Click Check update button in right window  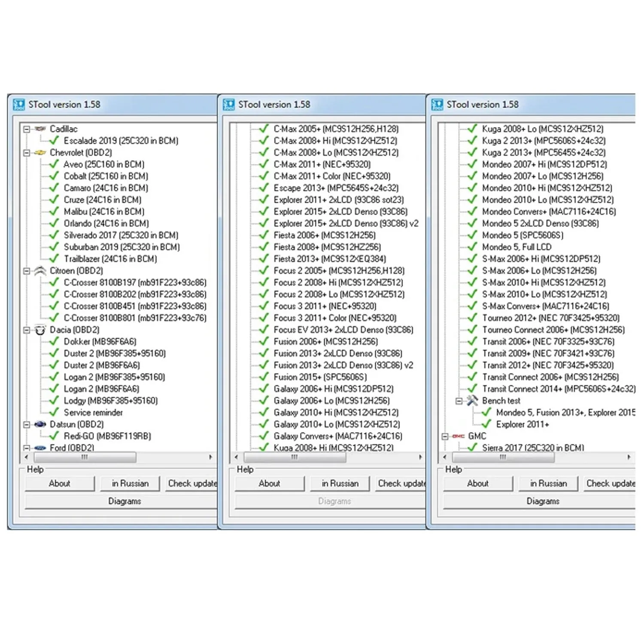click(610, 483)
